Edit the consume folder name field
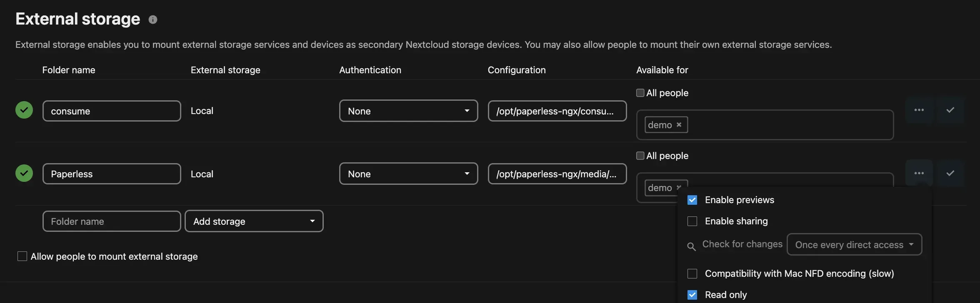The height and width of the screenshot is (303, 980). (x=112, y=111)
